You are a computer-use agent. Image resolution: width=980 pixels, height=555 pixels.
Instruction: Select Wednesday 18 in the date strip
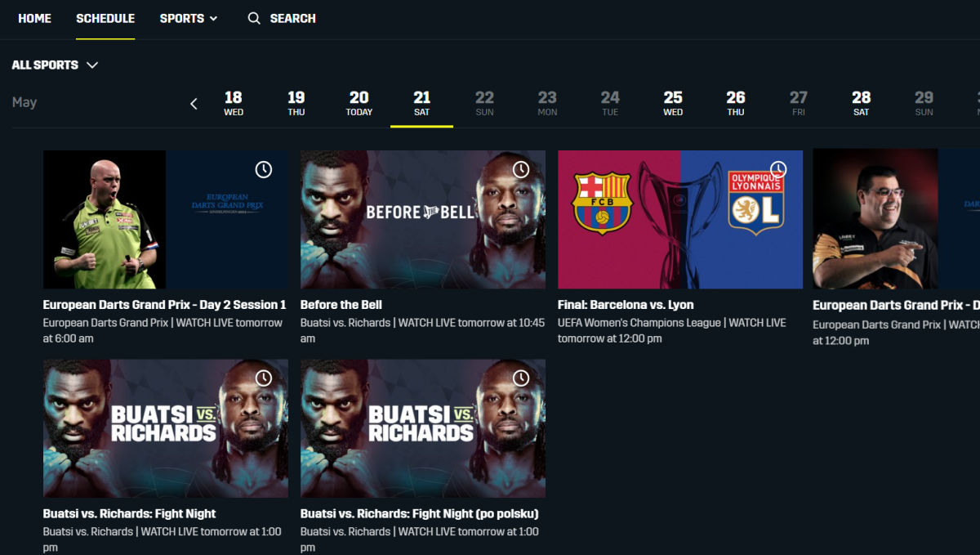tap(234, 104)
